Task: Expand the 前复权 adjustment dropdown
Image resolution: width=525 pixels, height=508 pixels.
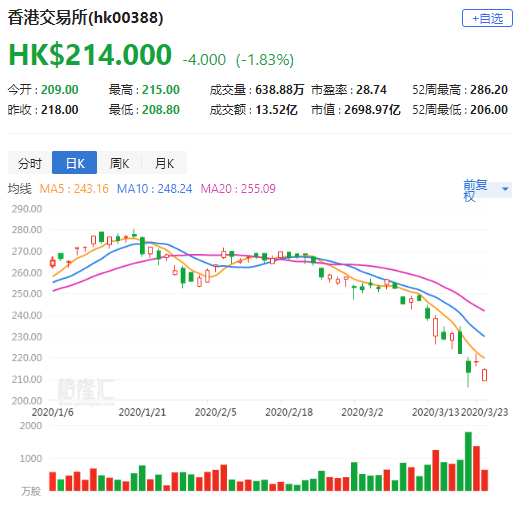Action: pyautogui.click(x=487, y=190)
